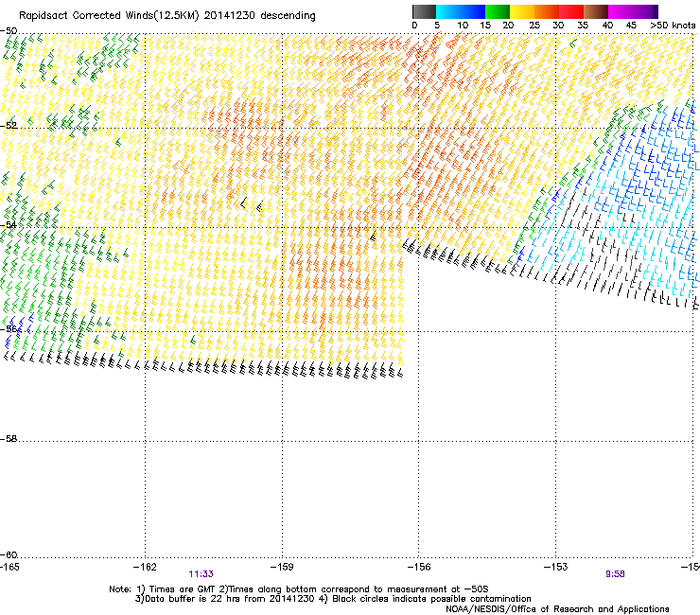Click the longitude label '-162'
The height and width of the screenshot is (615, 700).
[x=145, y=567]
